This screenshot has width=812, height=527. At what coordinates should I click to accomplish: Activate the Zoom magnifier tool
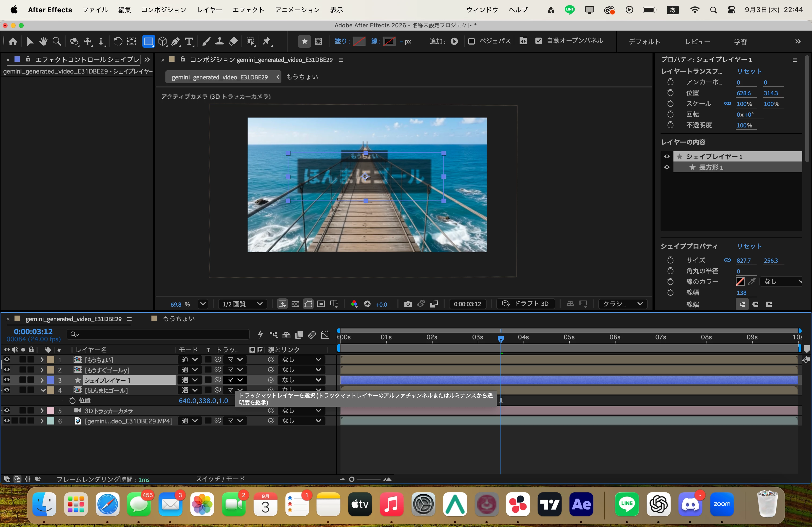tap(57, 42)
